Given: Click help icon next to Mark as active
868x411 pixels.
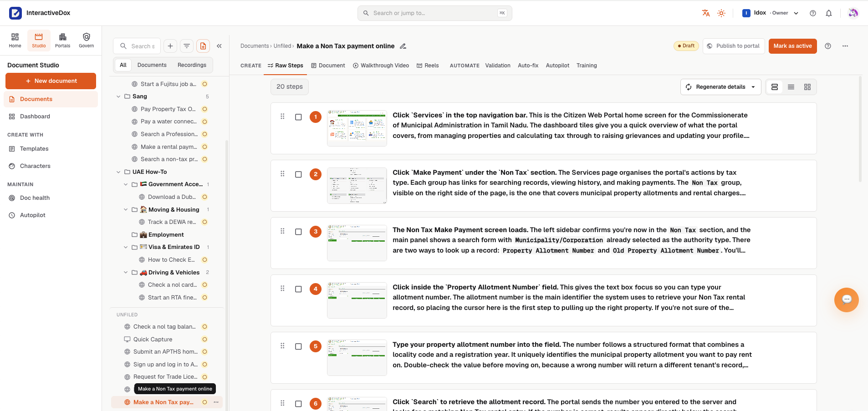Looking at the screenshot, I should coord(828,46).
